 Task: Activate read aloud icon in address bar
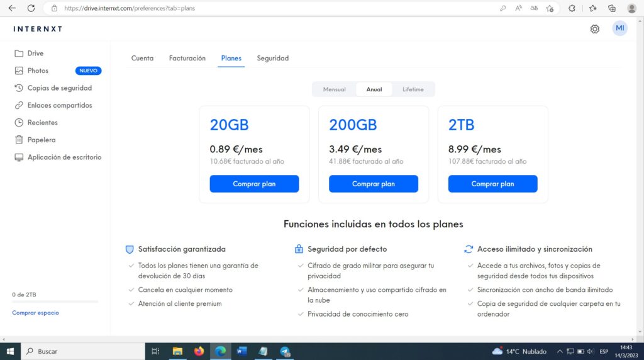(x=518, y=8)
